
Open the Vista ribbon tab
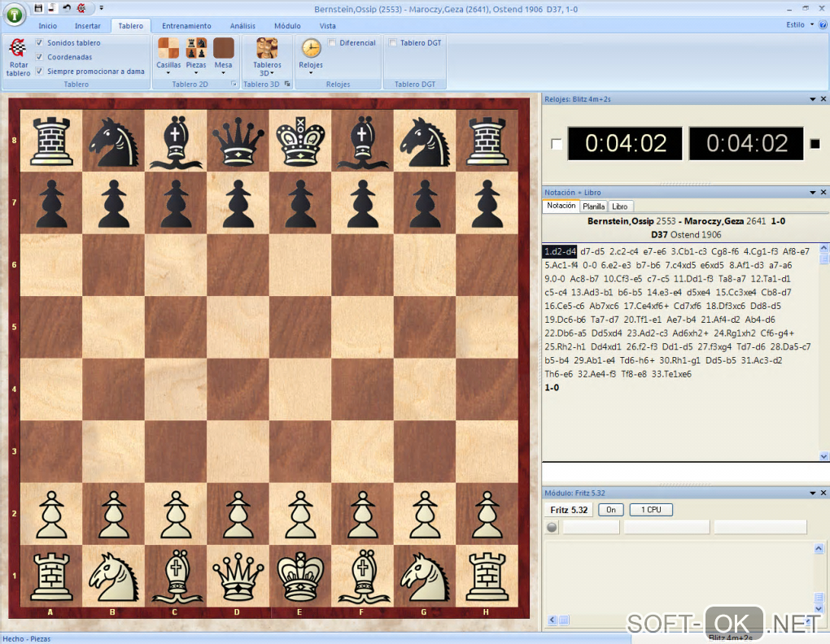pos(328,26)
